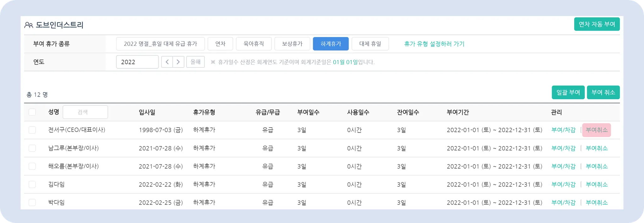Viewport: 644px width, 223px height.
Task: Click the 입사일 column header
Action: [147, 112]
